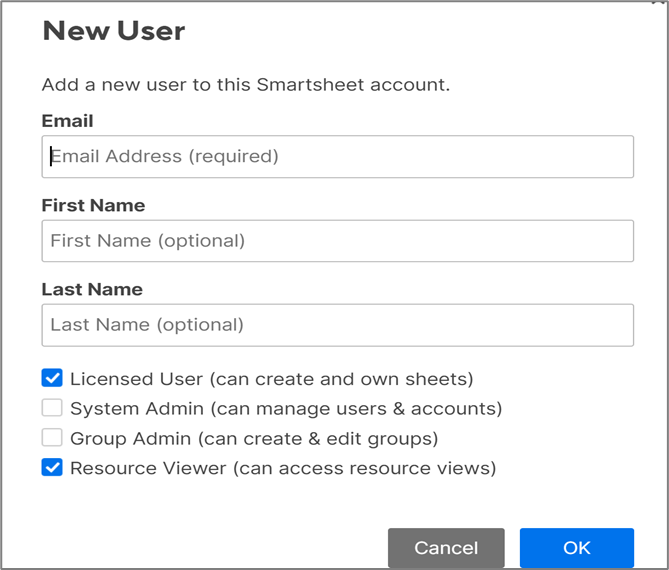The image size is (669, 570).
Task: Click the bold 'Email' field label
Action: 67,121
